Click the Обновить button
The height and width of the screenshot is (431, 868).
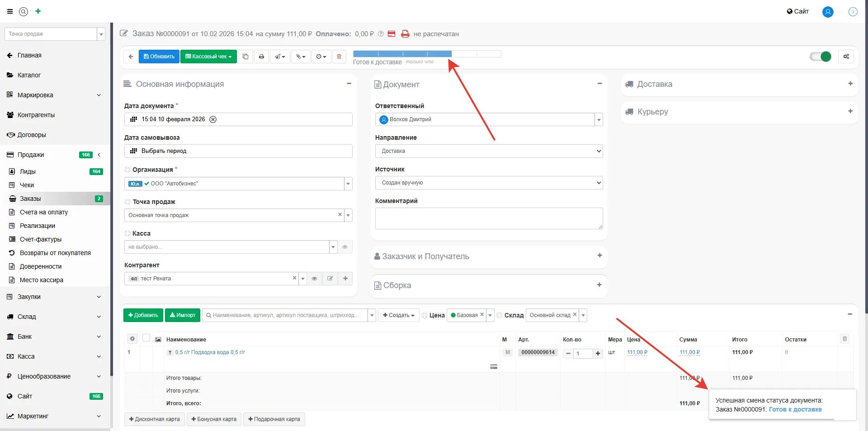coord(159,57)
